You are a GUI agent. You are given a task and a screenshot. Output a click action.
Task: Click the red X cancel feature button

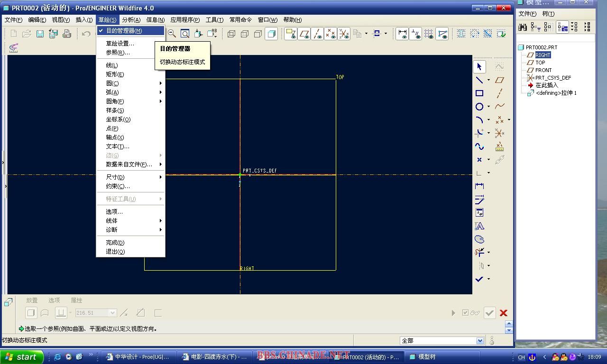tap(504, 313)
